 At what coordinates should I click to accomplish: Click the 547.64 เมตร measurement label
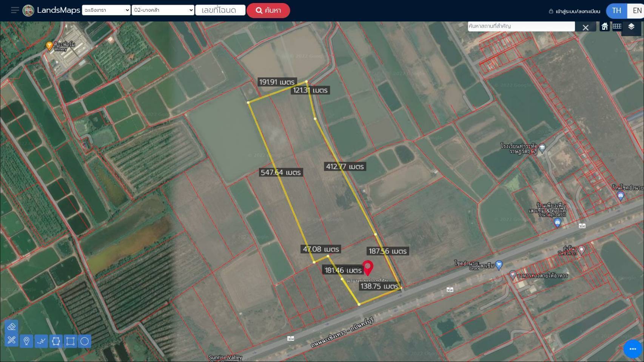[280, 172]
